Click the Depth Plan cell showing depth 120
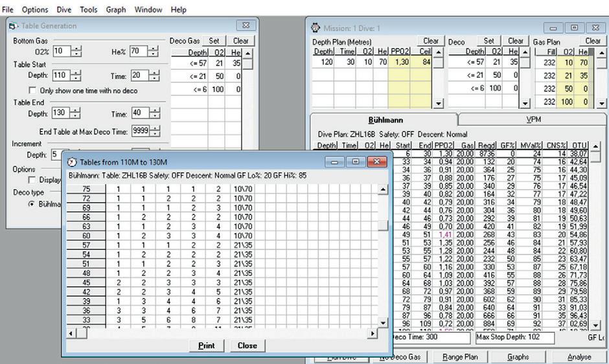Viewport: 609px width, 364px height. pyautogui.click(x=323, y=62)
